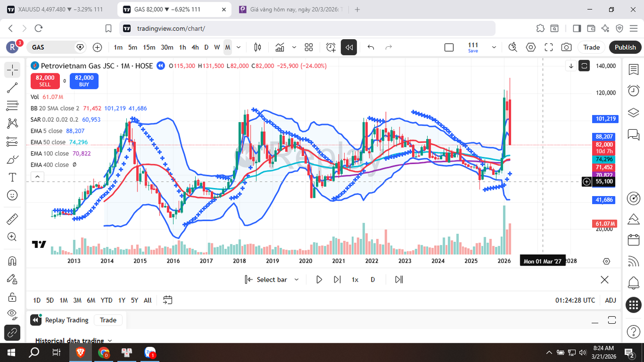Click the 82,000 SELL button
Screen dimensions: 644x362
click(45, 81)
